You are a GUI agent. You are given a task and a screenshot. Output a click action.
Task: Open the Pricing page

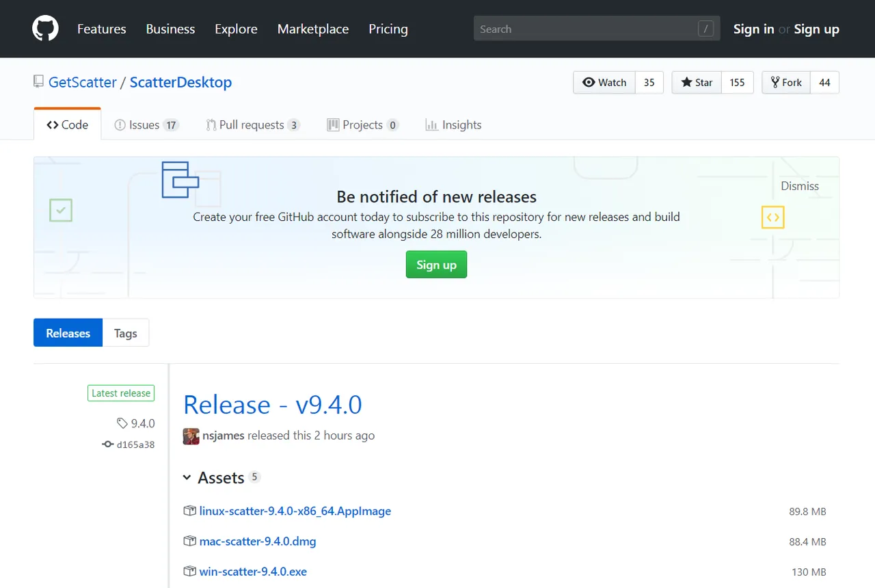pos(388,29)
